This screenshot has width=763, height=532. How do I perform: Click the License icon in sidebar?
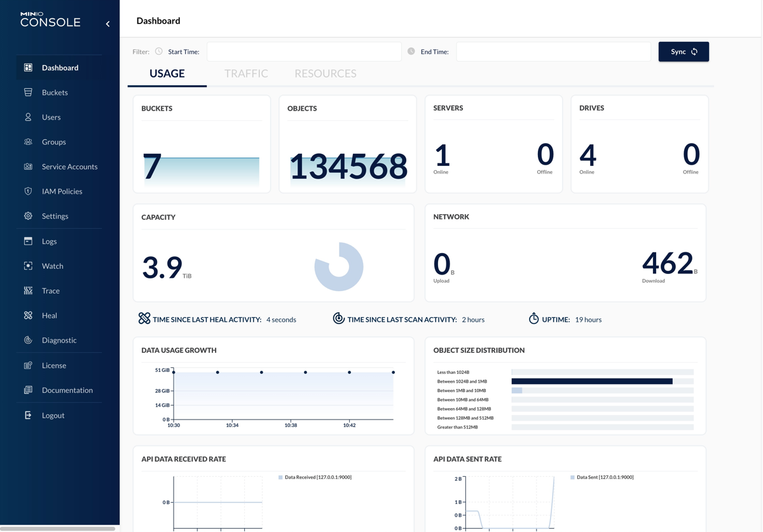(28, 365)
